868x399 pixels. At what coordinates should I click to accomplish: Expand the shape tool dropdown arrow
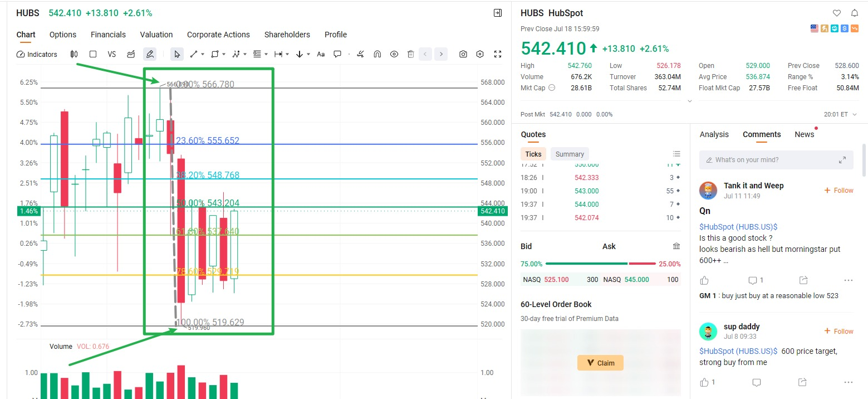click(224, 54)
